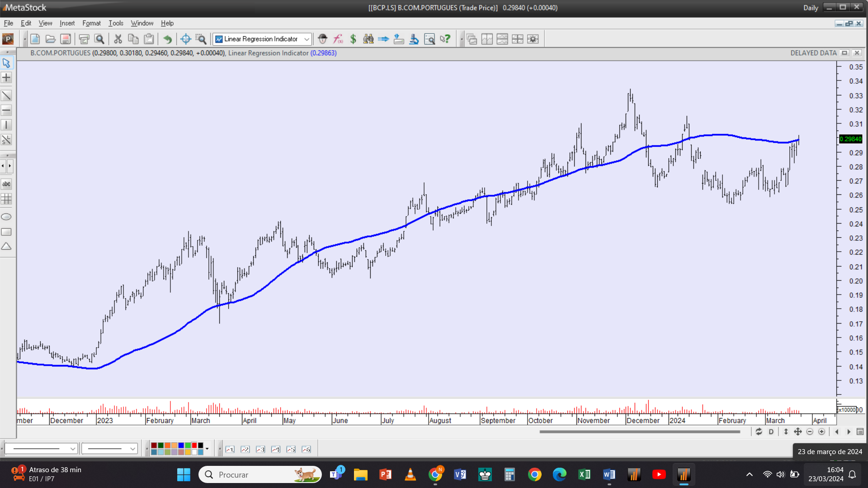Apply chart template number 3

click(x=260, y=449)
